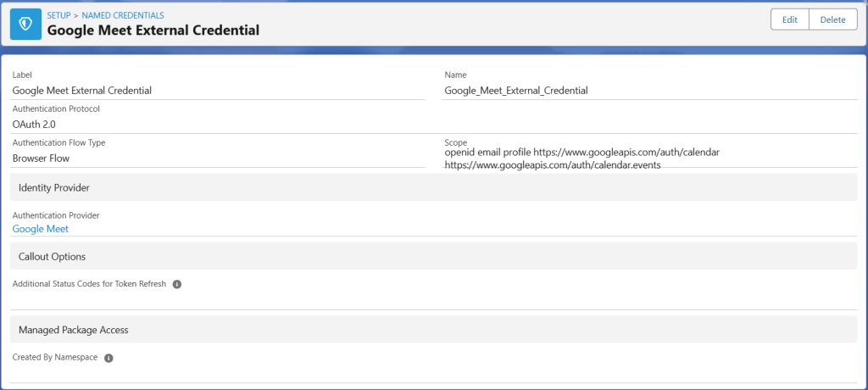Click the Authentication Provider field label
Image resolution: width=868 pixels, height=390 pixels.
[56, 215]
